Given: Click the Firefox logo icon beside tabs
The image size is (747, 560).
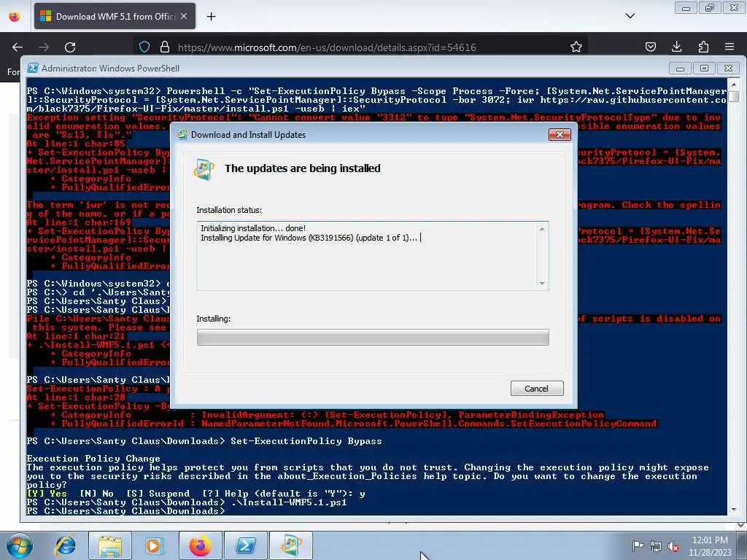Looking at the screenshot, I should tap(15, 17).
